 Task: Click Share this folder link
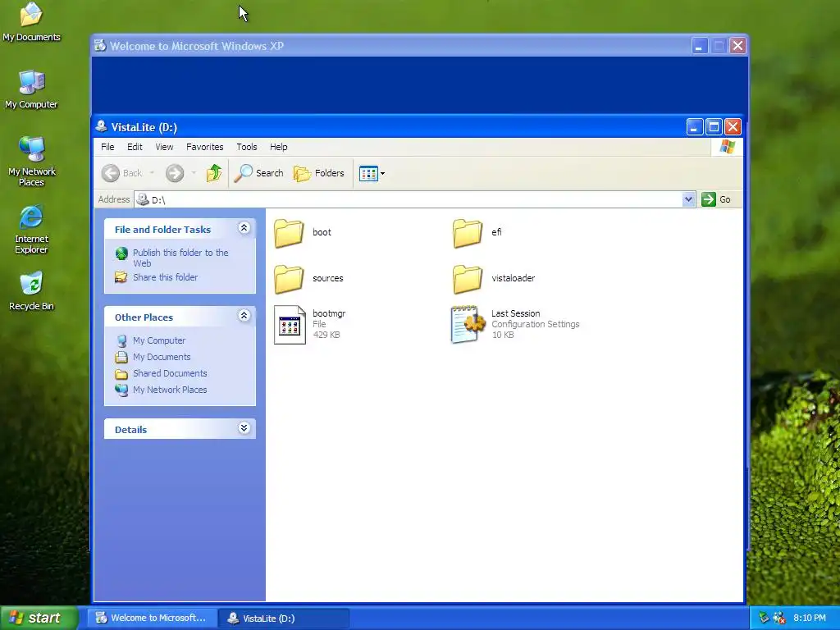pos(165,277)
